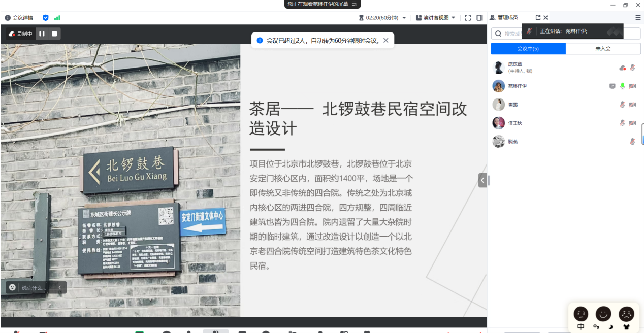Click the blue security shield icon
The image size is (644, 333).
(x=46, y=18)
